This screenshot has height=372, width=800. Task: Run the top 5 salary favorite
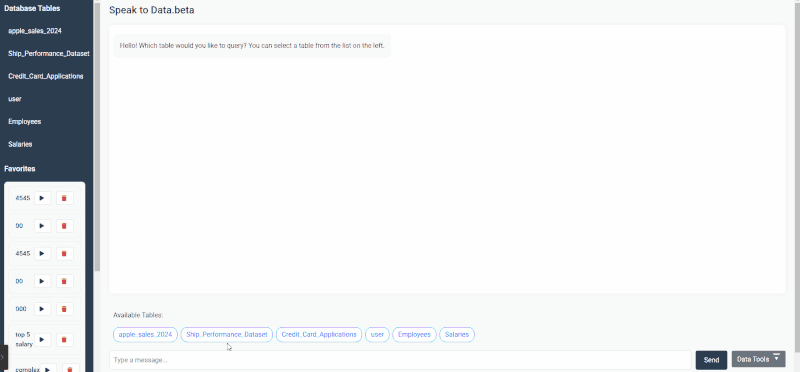(42, 339)
